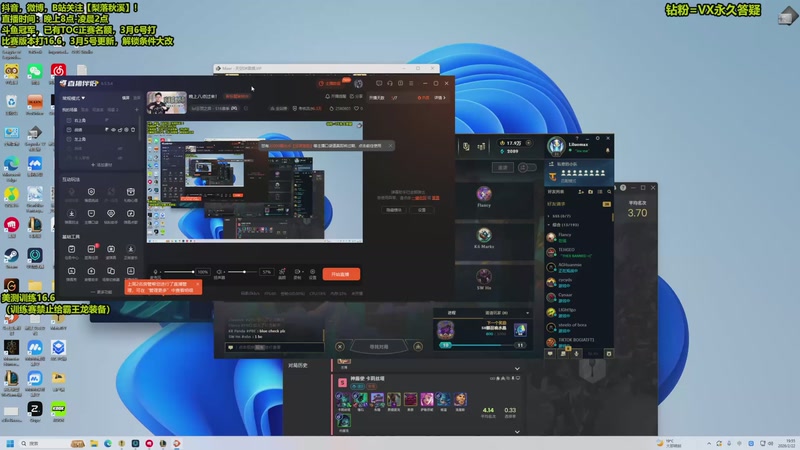The height and width of the screenshot is (450, 800).
Task: Open the mode dropdown at the sidebar top
Action: click(x=74, y=98)
